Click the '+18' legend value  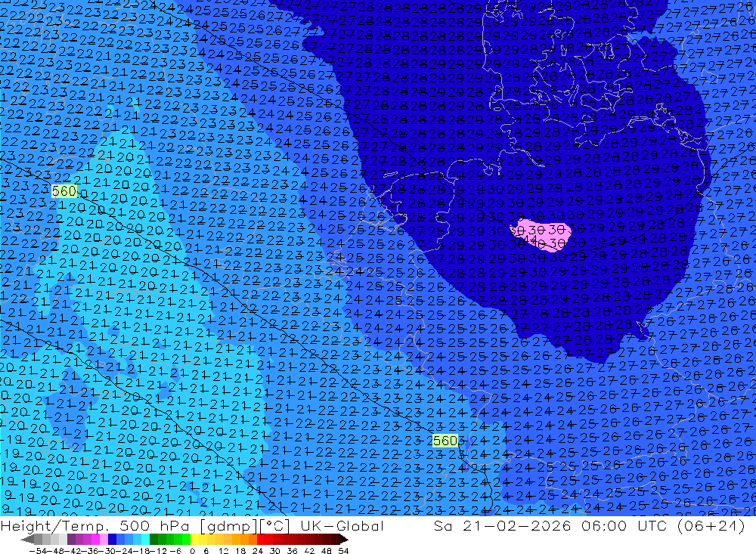click(x=240, y=551)
